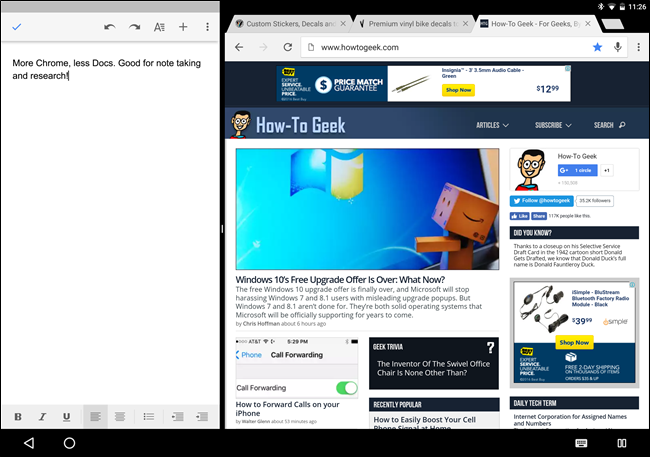
Task: Go back in Chrome
Action: pos(239,47)
